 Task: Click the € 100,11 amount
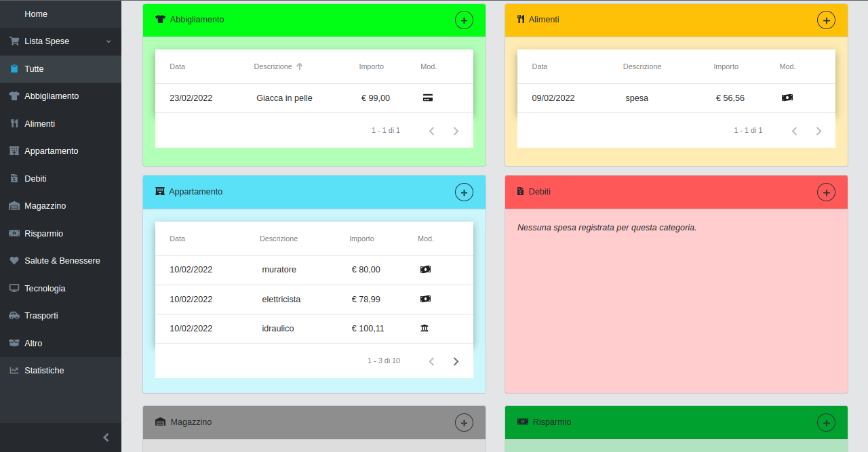[x=368, y=329]
